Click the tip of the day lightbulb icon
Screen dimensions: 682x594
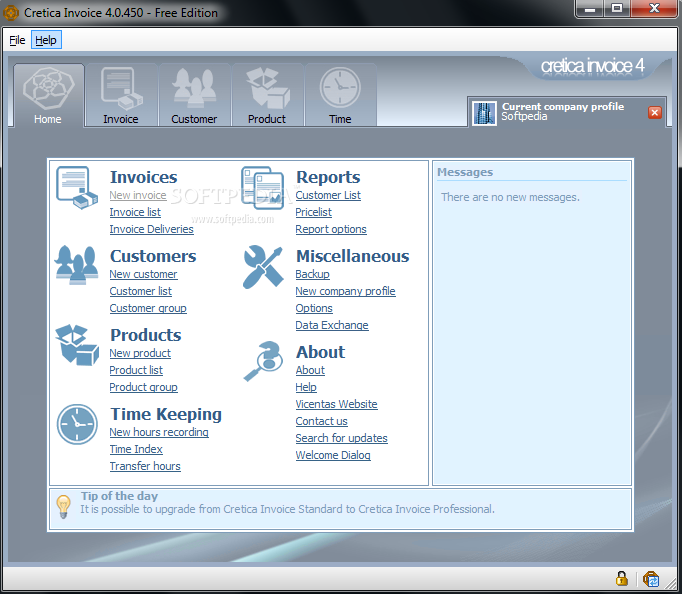[64, 507]
